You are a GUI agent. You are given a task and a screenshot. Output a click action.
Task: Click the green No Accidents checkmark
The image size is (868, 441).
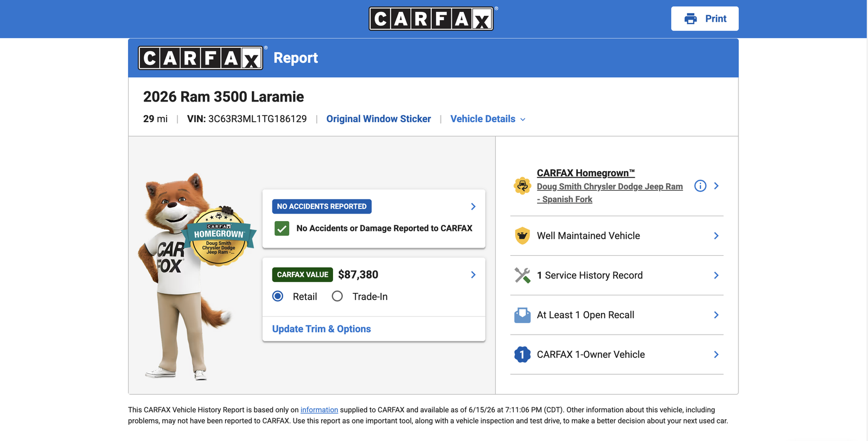(x=282, y=229)
